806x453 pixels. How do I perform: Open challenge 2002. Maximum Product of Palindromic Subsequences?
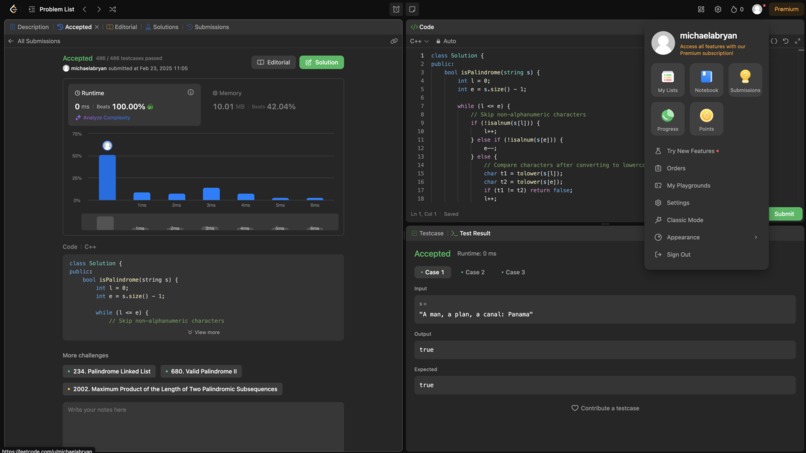172,389
